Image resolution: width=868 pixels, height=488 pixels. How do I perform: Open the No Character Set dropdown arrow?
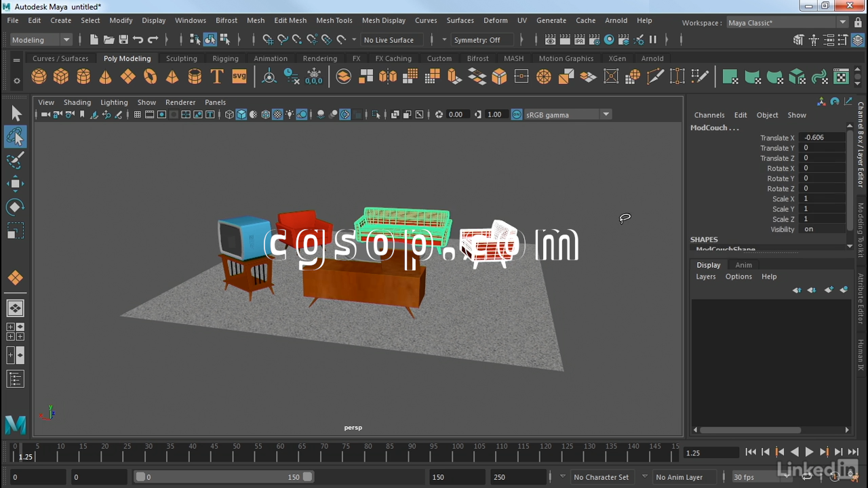562,476
